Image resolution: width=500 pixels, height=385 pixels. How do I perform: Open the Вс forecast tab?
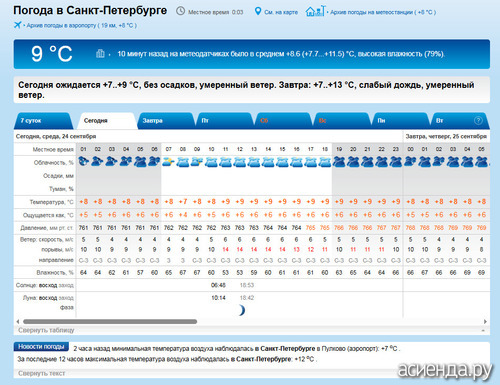point(341,121)
